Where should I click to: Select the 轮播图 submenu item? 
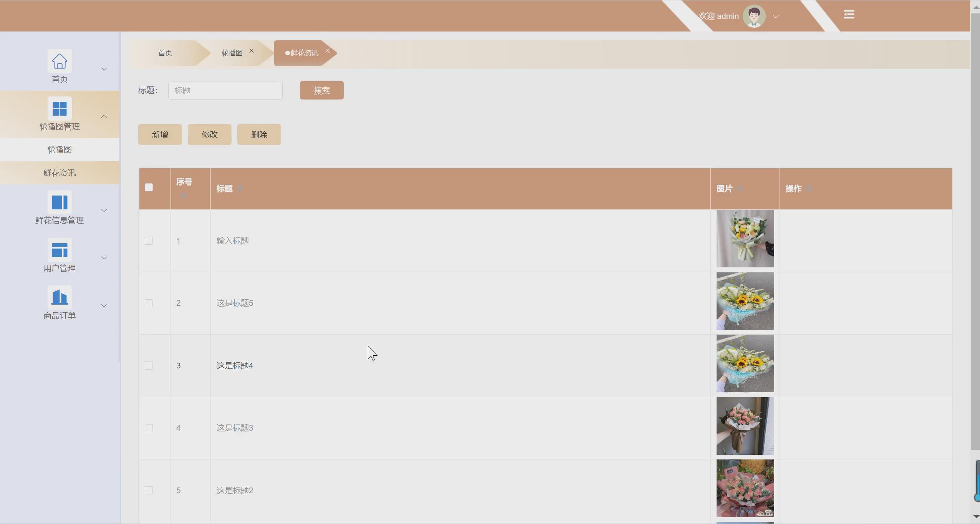(60, 150)
